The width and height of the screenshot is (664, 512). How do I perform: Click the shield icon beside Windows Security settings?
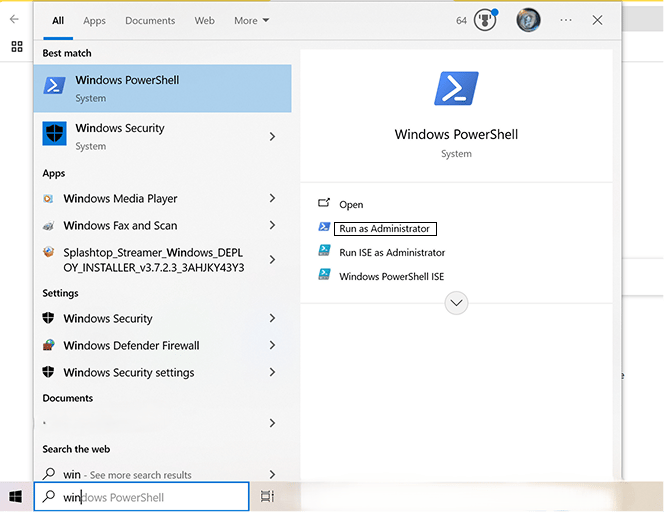48,372
